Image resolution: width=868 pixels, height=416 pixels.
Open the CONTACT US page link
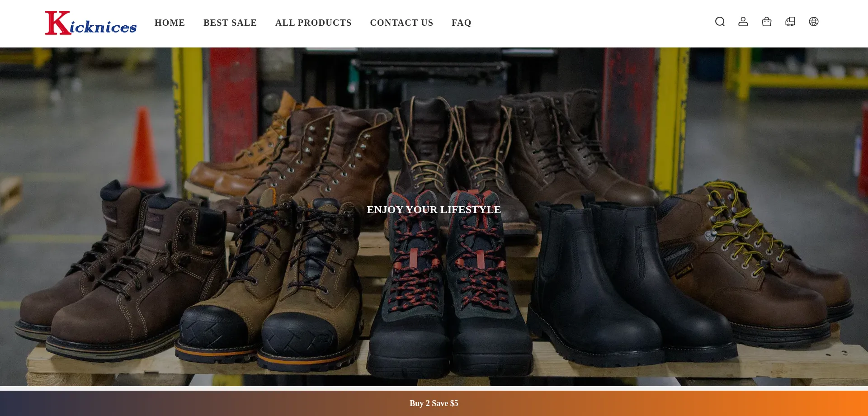click(x=401, y=23)
